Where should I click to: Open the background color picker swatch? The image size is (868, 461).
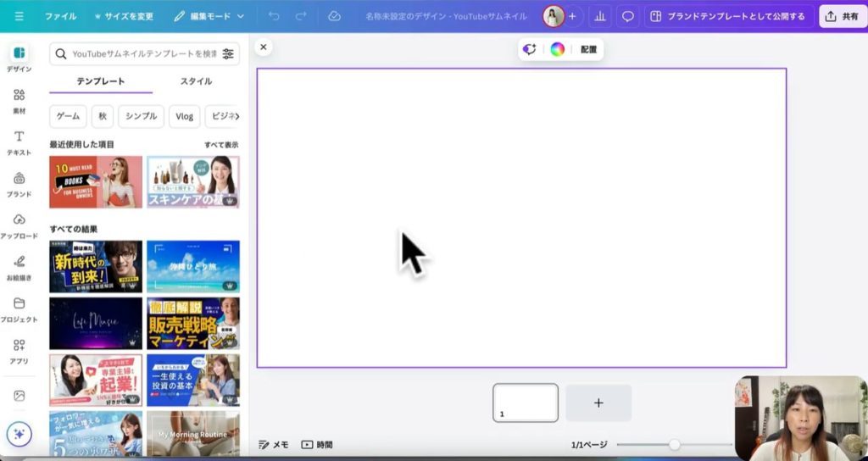(x=557, y=49)
